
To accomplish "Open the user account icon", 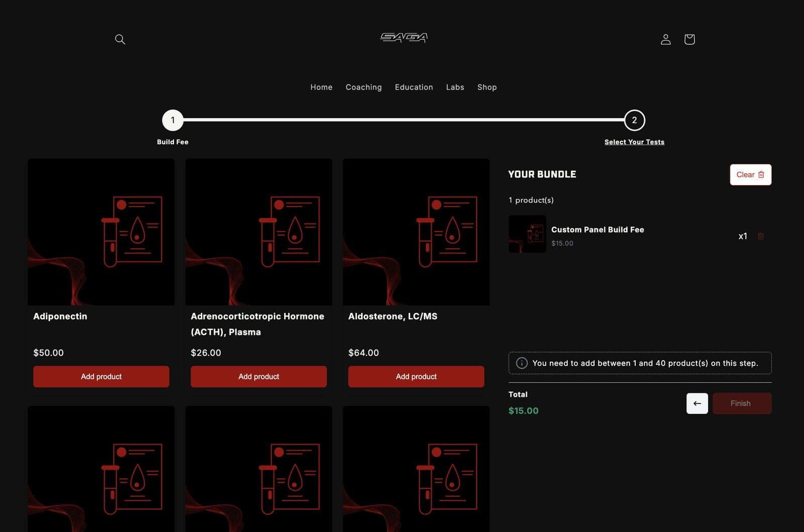I will [665, 39].
